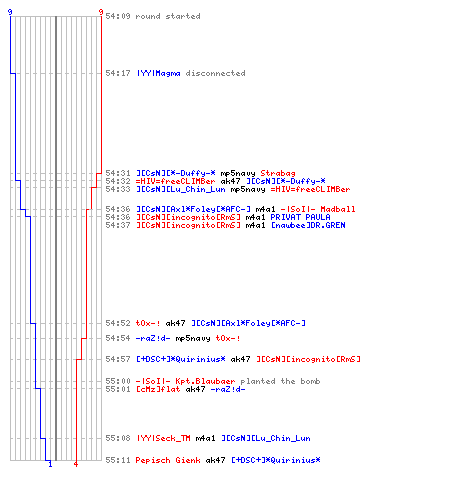This screenshot has width=450, height=500.
Task: Click the |YY|Magma disconnected player name
Action: (x=159, y=73)
